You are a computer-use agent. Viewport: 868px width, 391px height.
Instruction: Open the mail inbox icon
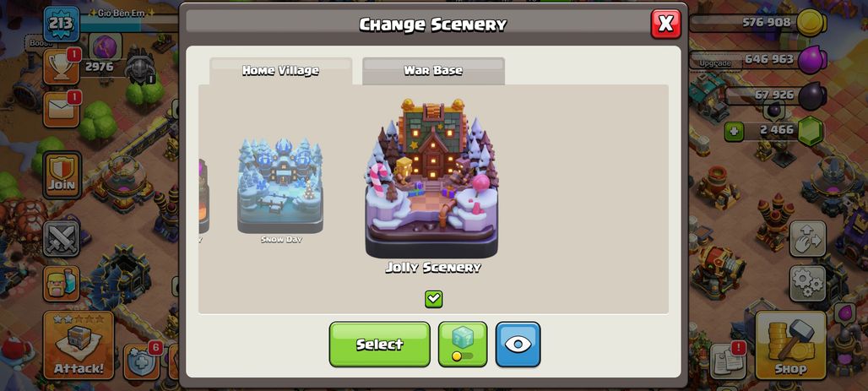[x=61, y=110]
